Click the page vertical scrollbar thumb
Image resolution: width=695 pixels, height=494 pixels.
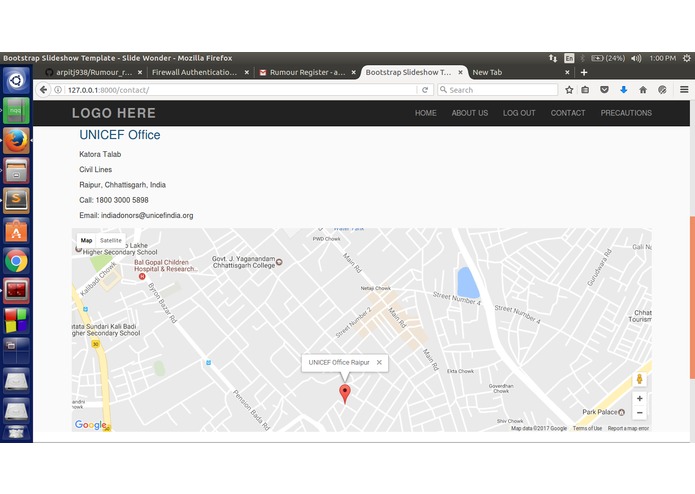pos(692,298)
